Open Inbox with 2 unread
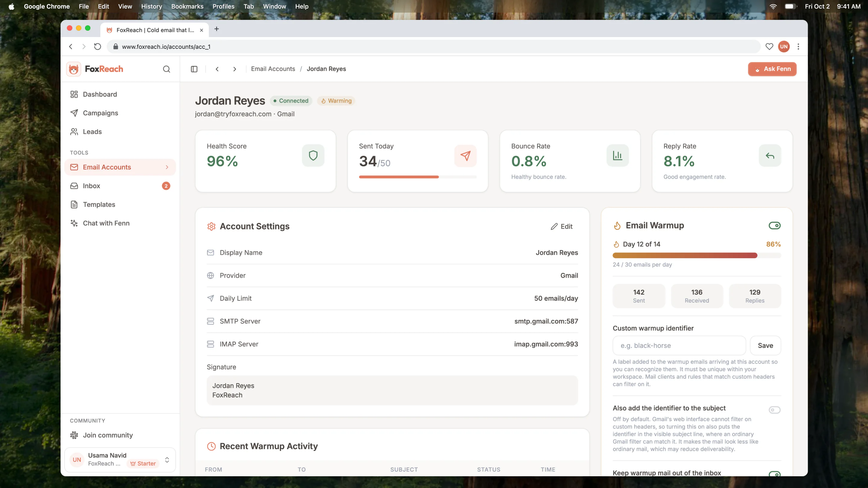The image size is (868, 488). pos(120,186)
